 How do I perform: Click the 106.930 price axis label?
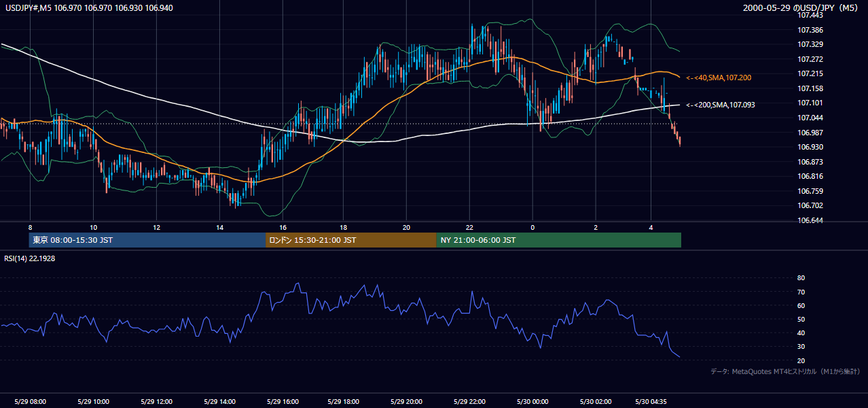pos(811,147)
